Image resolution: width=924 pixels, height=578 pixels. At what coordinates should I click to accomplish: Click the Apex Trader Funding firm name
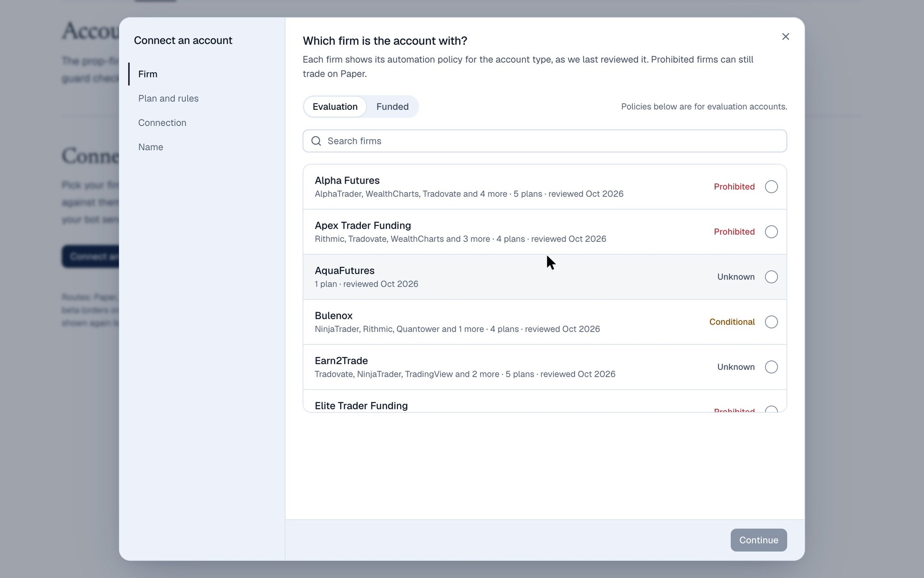[363, 225]
